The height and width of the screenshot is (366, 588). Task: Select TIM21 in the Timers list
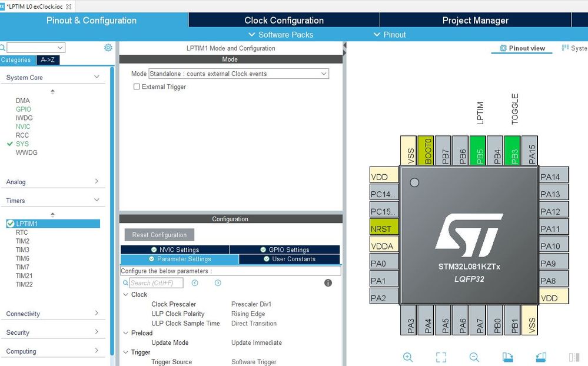[24, 275]
